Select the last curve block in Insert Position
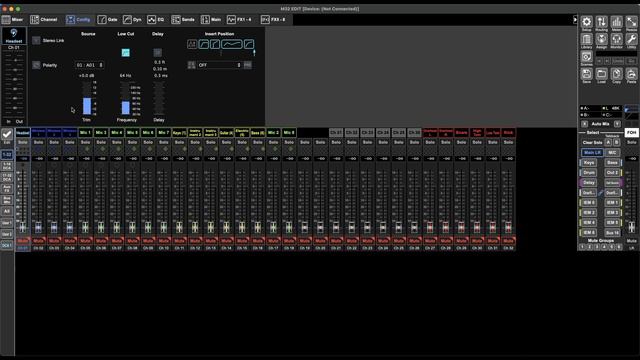The width and height of the screenshot is (640, 360). pyautogui.click(x=249, y=44)
